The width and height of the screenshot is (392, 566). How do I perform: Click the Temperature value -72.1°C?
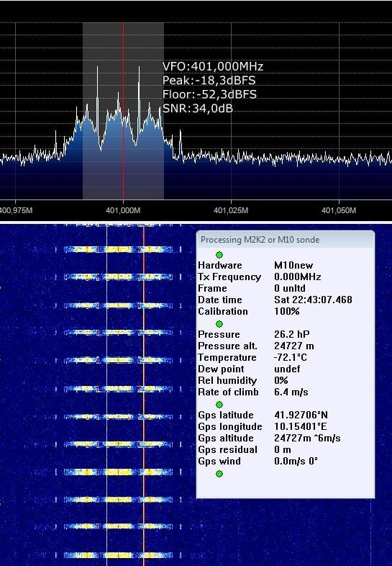291,357
